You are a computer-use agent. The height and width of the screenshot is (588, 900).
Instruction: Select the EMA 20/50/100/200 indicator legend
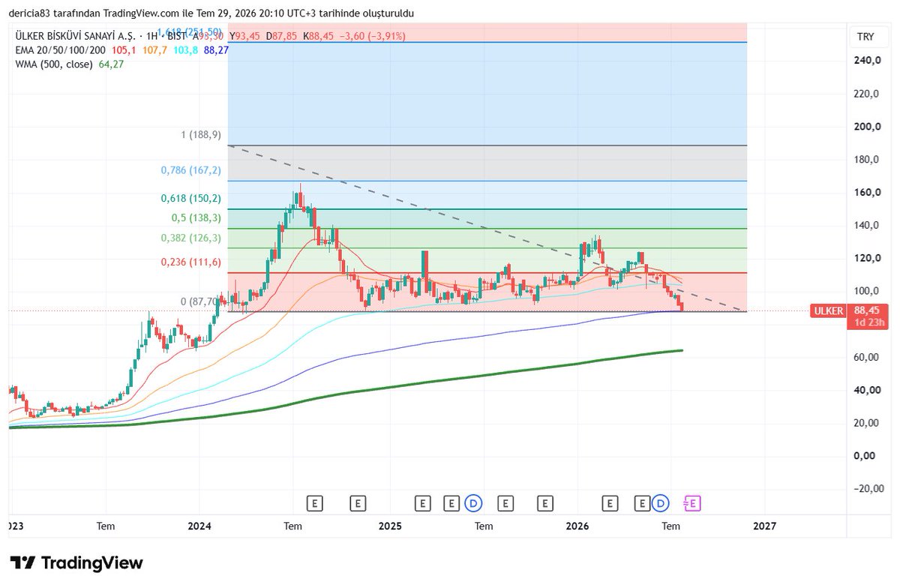point(61,50)
